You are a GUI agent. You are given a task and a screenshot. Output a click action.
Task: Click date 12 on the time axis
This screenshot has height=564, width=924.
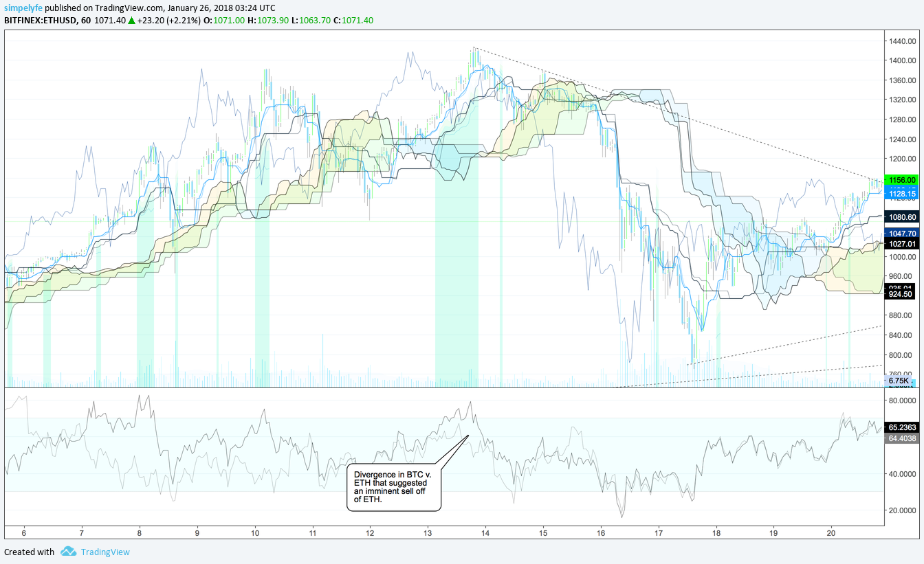tap(370, 533)
